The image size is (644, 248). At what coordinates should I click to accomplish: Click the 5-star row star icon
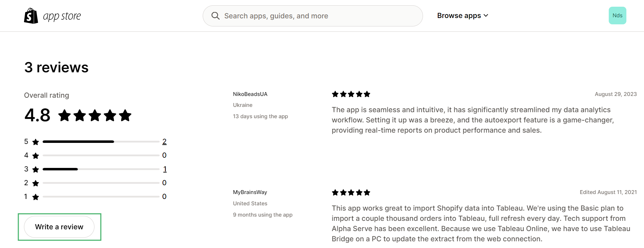coord(36,142)
